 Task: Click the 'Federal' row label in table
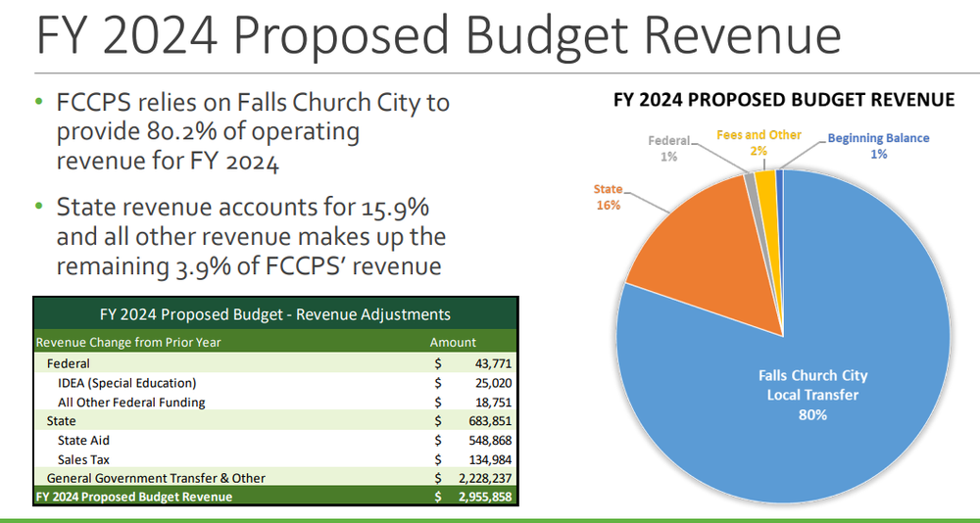click(69, 363)
